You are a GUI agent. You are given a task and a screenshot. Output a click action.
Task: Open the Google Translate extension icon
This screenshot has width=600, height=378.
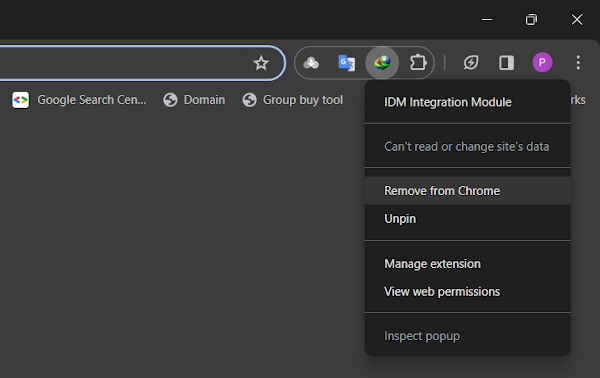click(347, 63)
